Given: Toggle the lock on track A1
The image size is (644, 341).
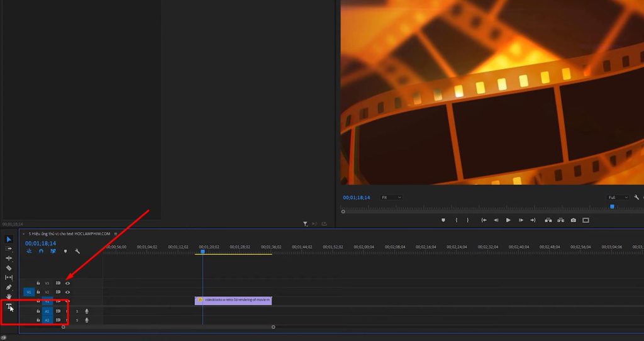Looking at the screenshot, I should point(38,311).
